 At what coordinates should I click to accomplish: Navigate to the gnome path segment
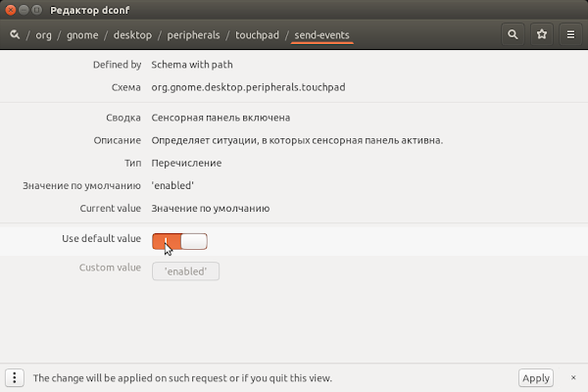[82, 35]
